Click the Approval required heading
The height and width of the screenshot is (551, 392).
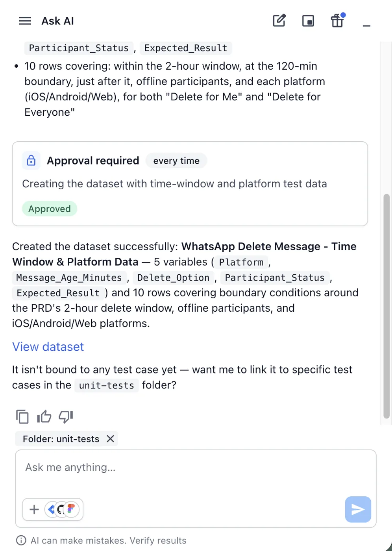click(93, 161)
